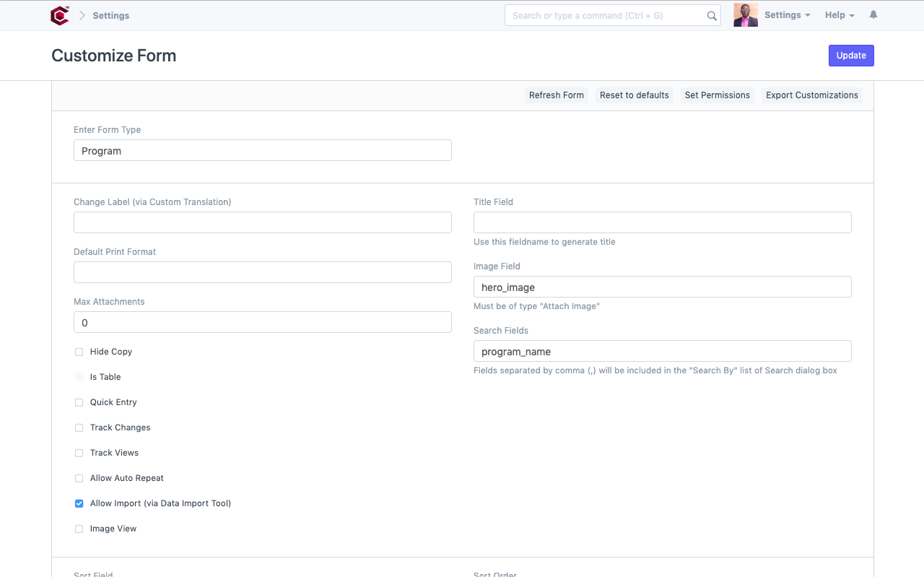The image size is (924, 577).
Task: Click the breadcrumb chevron next to the logo
Action: (81, 15)
